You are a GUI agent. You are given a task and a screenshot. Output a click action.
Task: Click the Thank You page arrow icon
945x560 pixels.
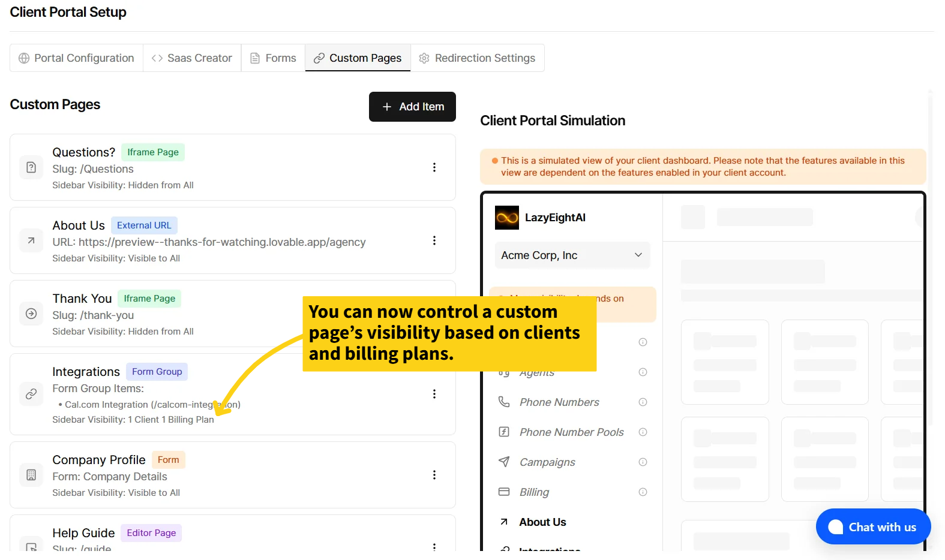[31, 314]
